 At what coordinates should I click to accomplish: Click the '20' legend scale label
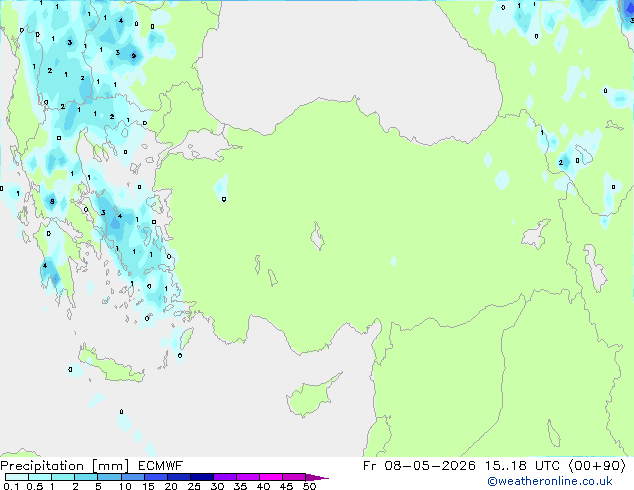point(171,486)
